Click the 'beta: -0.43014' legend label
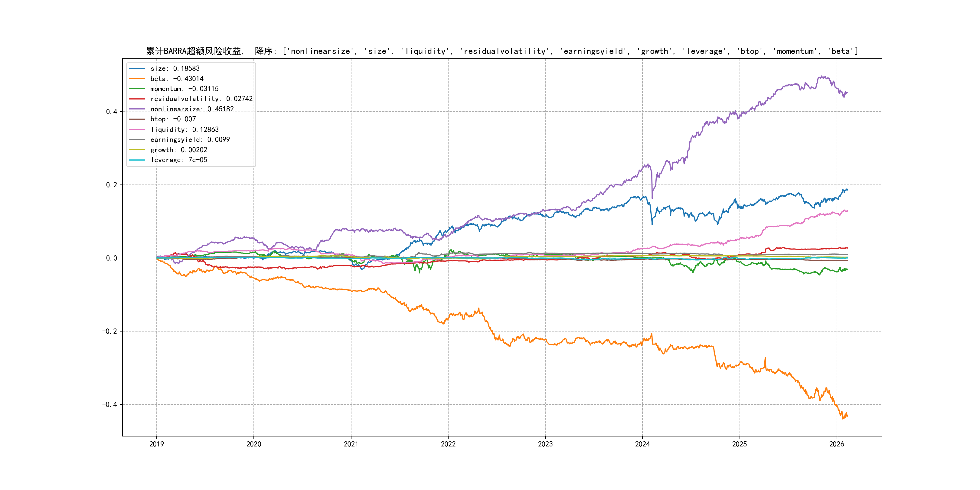This screenshot has width=980, height=490. pyautogui.click(x=177, y=79)
